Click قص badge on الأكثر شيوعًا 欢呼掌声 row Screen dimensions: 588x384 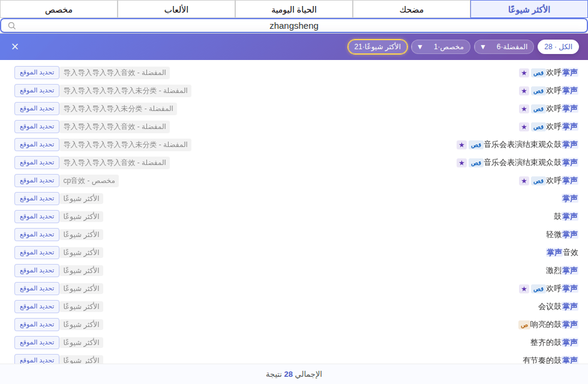(x=538, y=289)
